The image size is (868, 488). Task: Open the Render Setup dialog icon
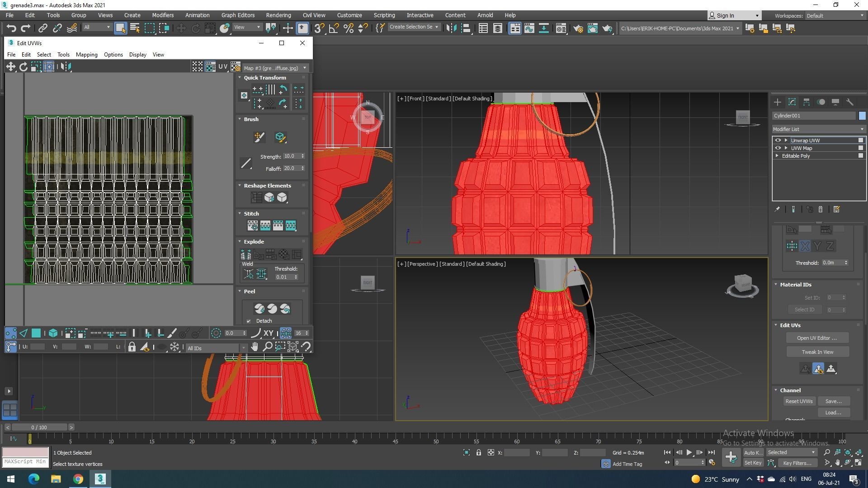578,28
